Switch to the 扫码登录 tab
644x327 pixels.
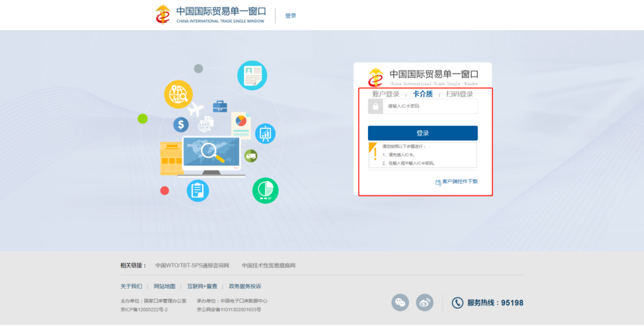pos(459,94)
